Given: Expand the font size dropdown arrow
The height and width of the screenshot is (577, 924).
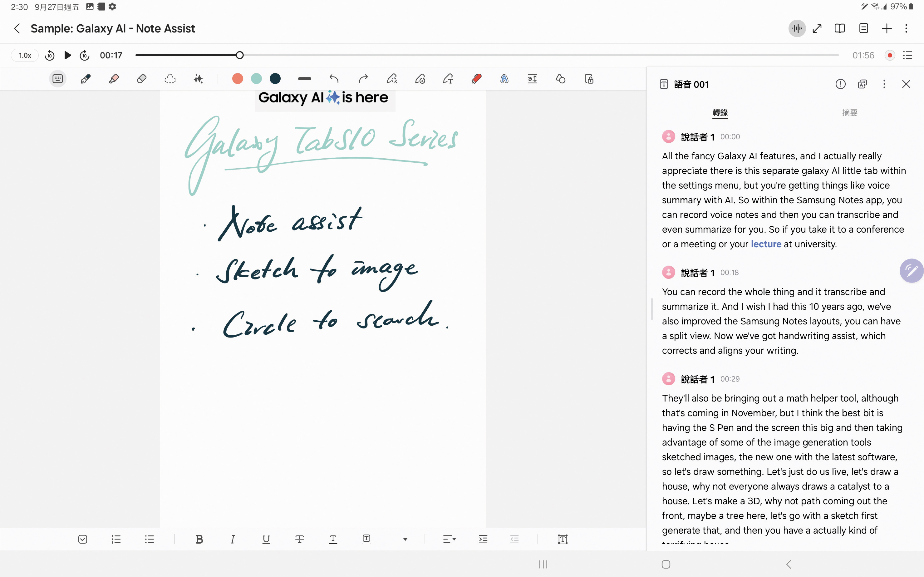Looking at the screenshot, I should tap(405, 539).
